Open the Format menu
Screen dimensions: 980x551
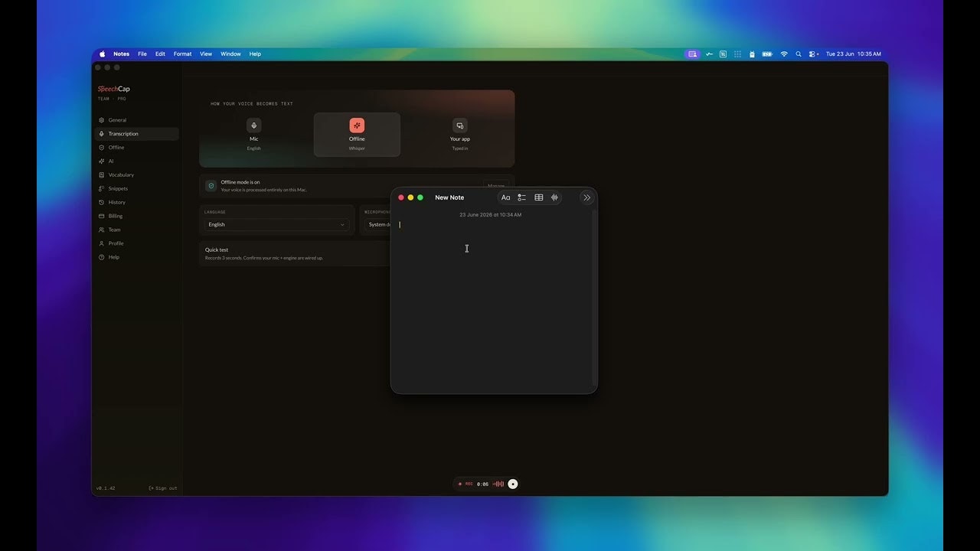coord(182,54)
